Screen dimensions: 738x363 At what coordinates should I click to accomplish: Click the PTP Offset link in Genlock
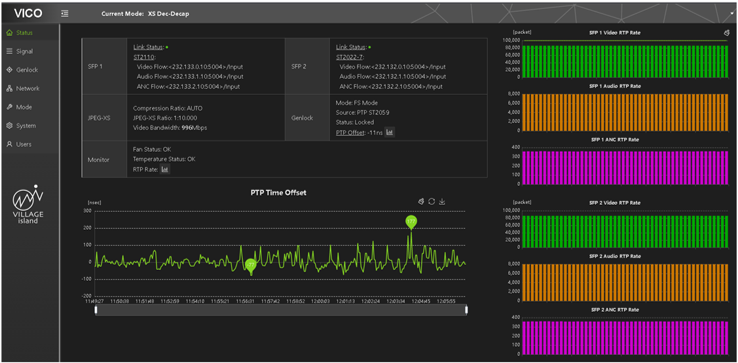[x=350, y=133]
